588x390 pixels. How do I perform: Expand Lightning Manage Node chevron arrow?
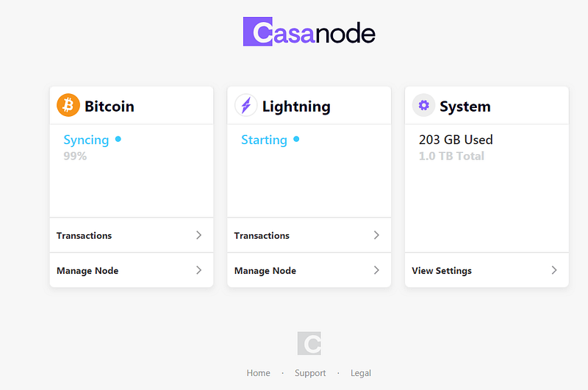coord(376,270)
